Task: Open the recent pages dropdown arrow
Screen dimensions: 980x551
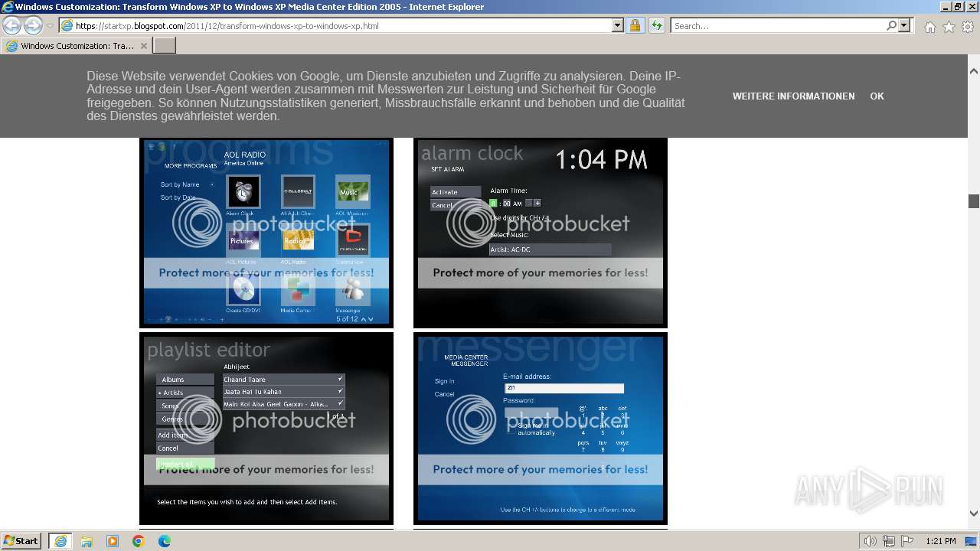Action: pos(50,26)
